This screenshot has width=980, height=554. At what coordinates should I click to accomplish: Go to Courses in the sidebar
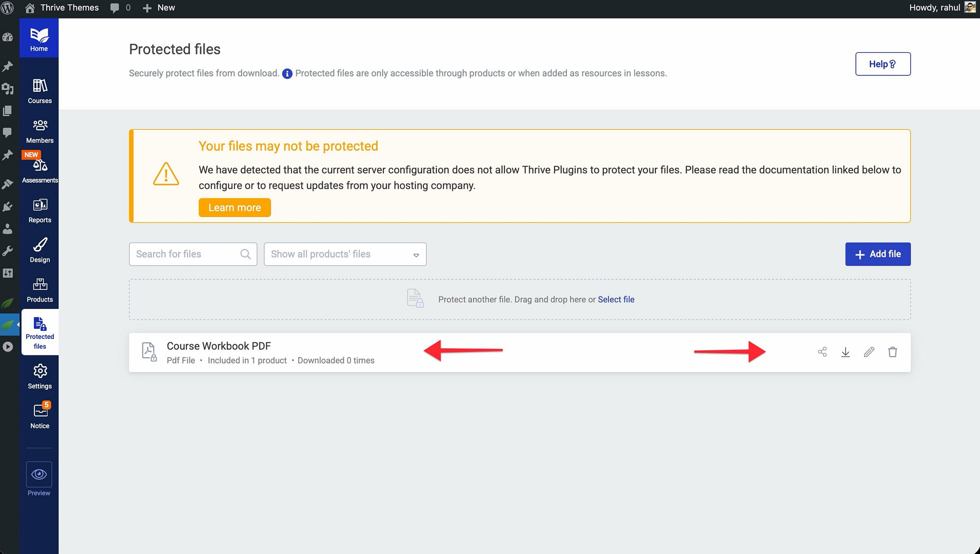(x=40, y=91)
